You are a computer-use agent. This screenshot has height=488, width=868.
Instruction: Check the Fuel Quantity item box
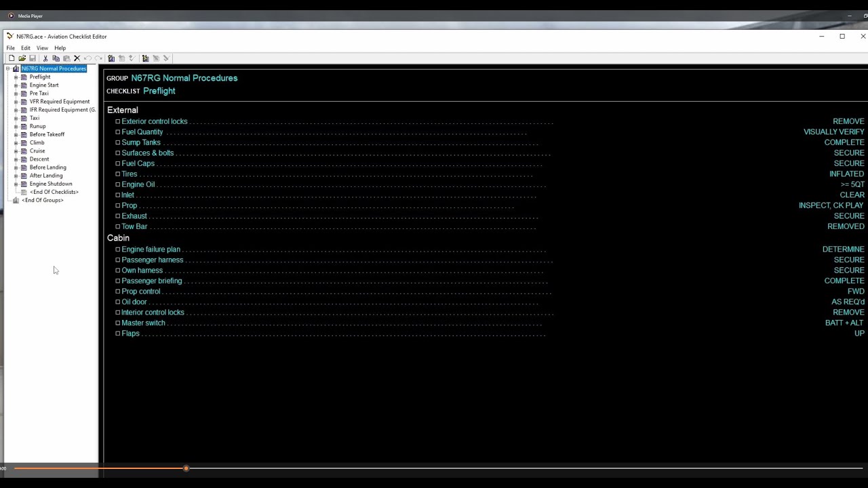[117, 132]
